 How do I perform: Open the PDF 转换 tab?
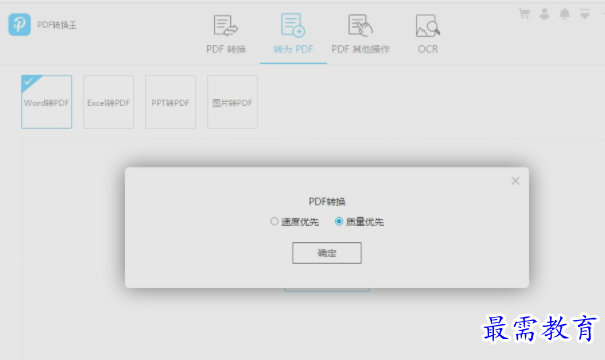pyautogui.click(x=226, y=34)
